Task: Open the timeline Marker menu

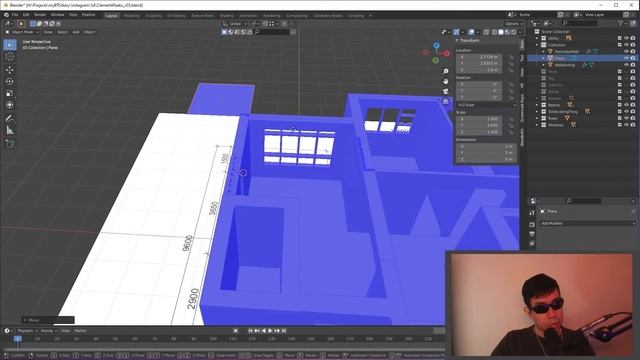Action: [x=80, y=331]
